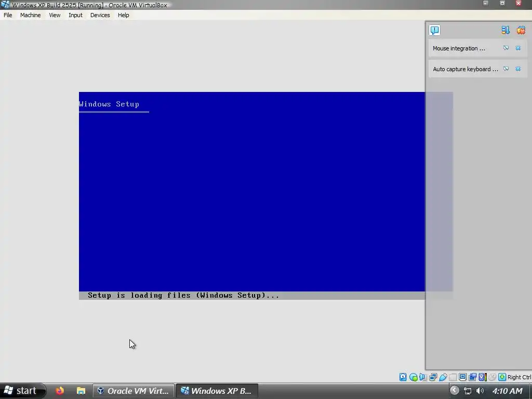Click the hard disk activity status icon
Screen dimensions: 532x399
click(x=403, y=377)
